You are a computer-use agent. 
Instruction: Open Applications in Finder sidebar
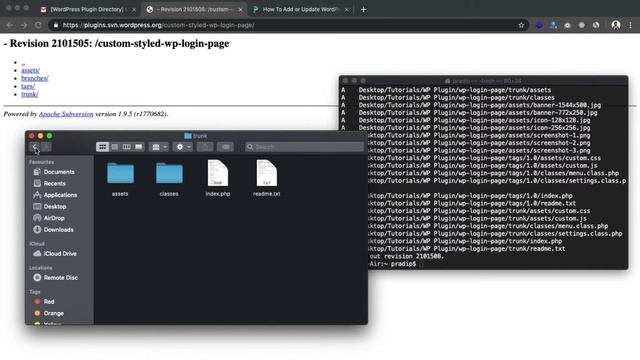tap(60, 195)
